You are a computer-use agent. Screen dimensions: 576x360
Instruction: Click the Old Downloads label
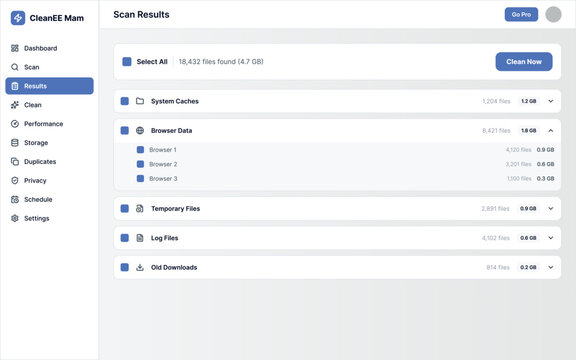coord(174,267)
